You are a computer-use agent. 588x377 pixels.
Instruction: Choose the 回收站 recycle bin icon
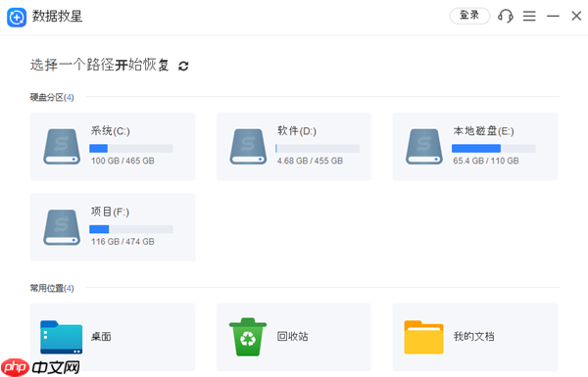pos(248,337)
